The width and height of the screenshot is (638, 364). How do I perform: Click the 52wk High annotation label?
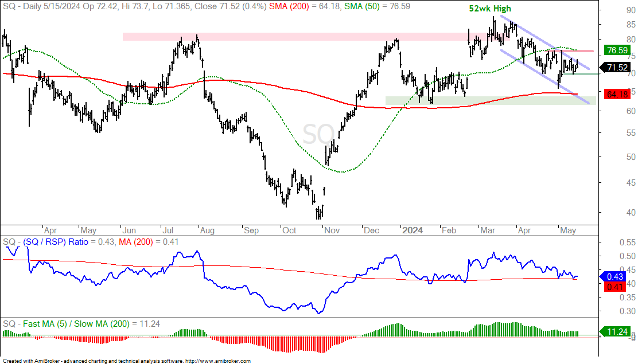[490, 9]
